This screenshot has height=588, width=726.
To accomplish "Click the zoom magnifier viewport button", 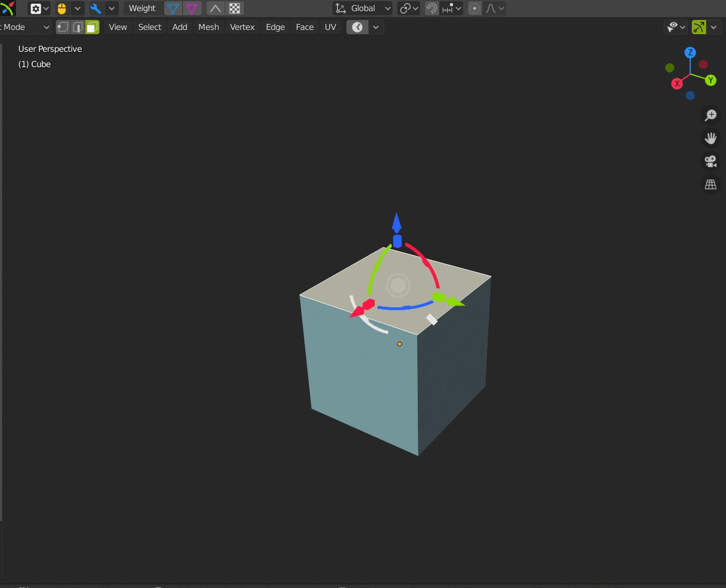I will (x=711, y=115).
